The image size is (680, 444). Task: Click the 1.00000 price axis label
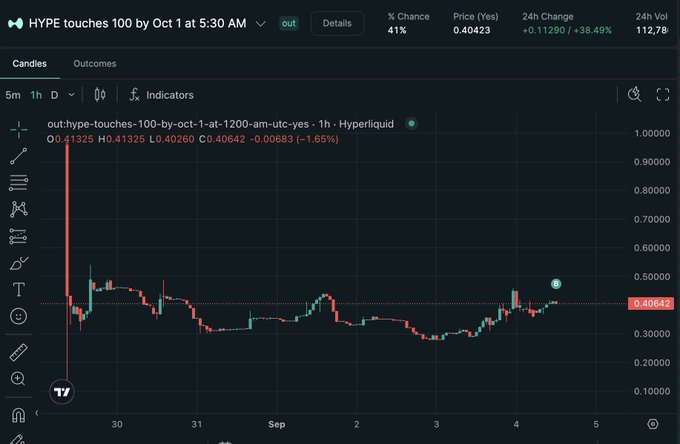(652, 134)
